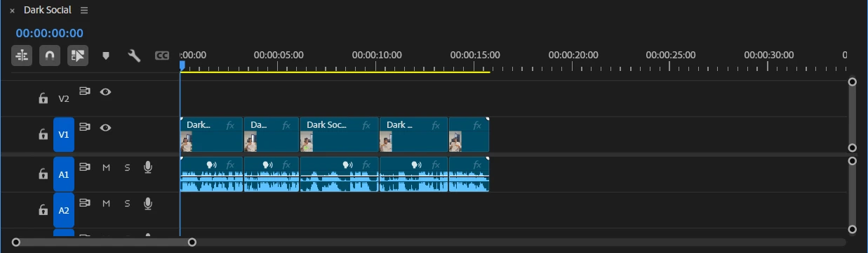This screenshot has height=253, width=868.
Task: Open the Dark Social panel menu
Action: 84,11
